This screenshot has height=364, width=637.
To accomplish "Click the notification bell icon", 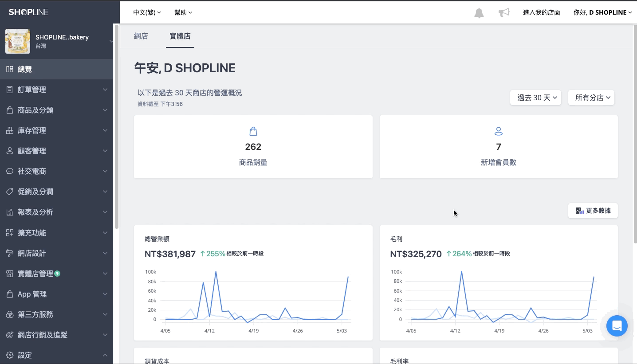I will click(479, 13).
